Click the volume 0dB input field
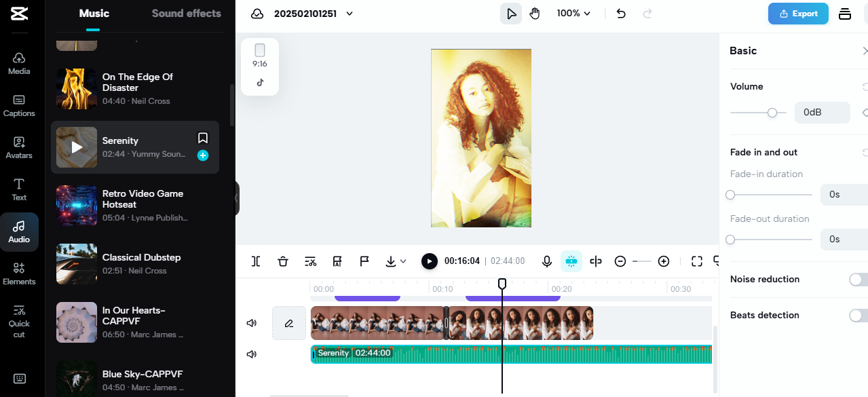Screen dimensions: 868x397 [x=822, y=113]
